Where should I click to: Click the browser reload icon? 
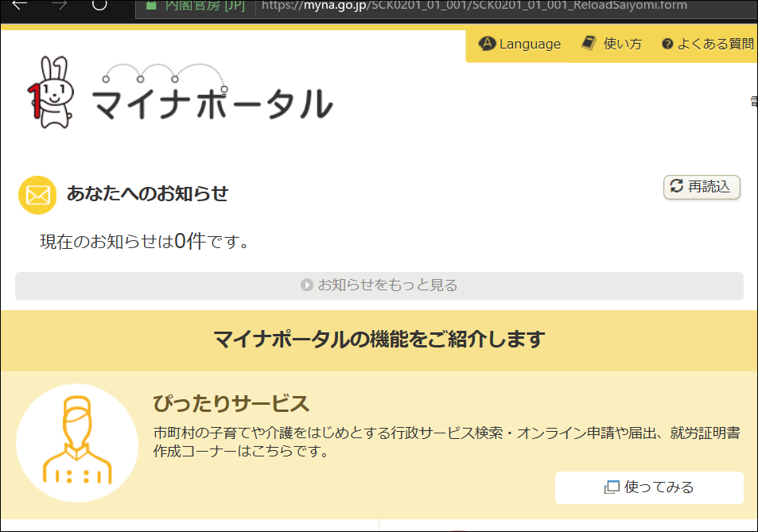click(99, 5)
